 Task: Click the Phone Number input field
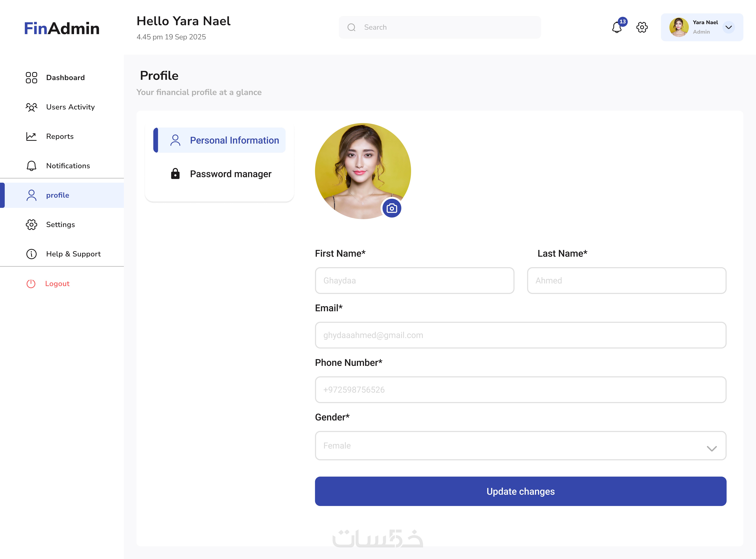(520, 390)
